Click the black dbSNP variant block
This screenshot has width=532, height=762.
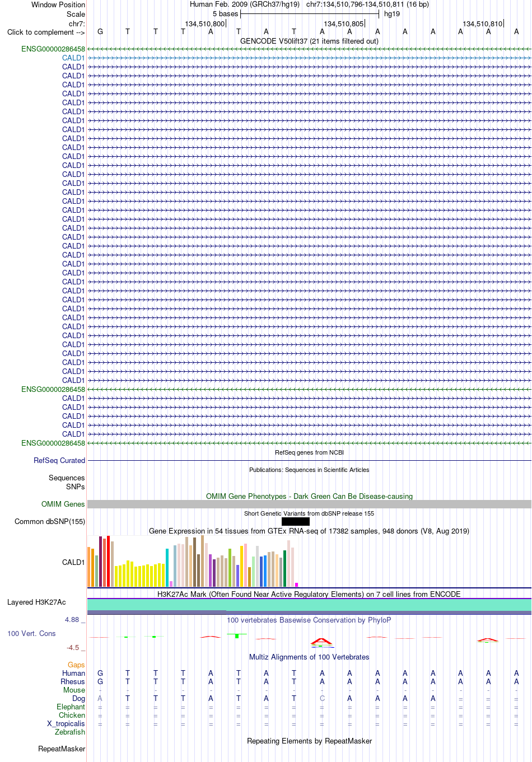pyautogui.click(x=295, y=521)
